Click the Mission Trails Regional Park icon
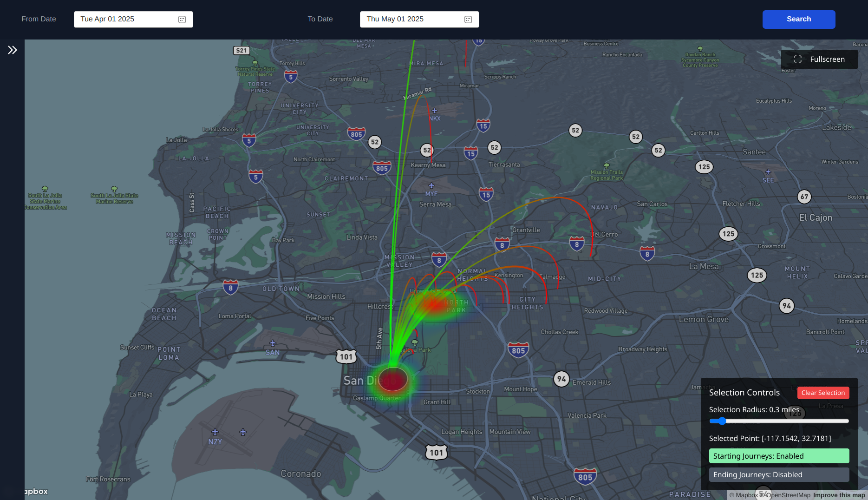The height and width of the screenshot is (500, 868). tap(607, 165)
